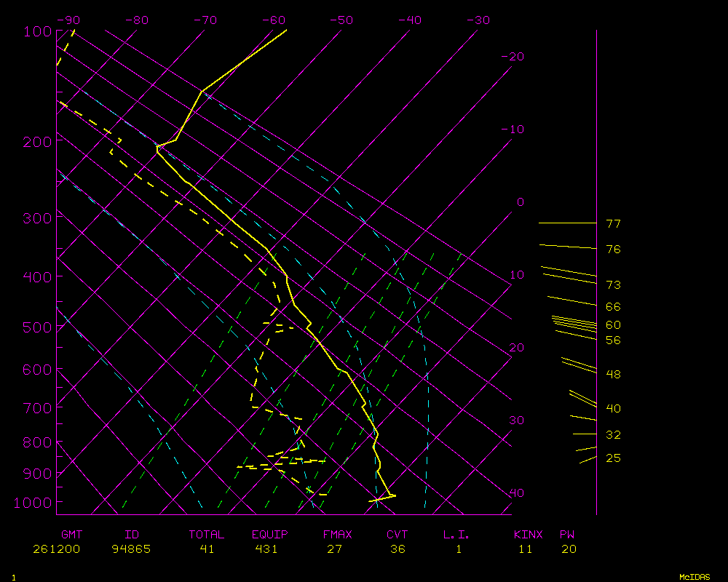Select the CVT header label

pos(397,535)
